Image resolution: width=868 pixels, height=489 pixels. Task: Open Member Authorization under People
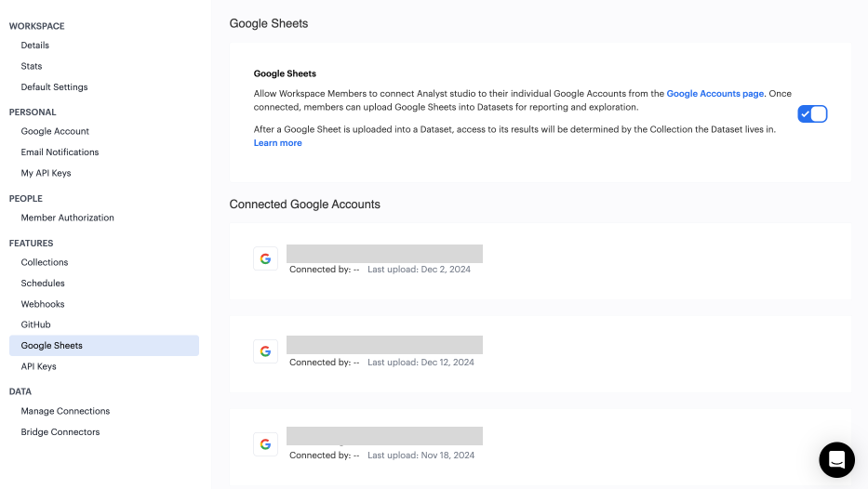tap(67, 218)
